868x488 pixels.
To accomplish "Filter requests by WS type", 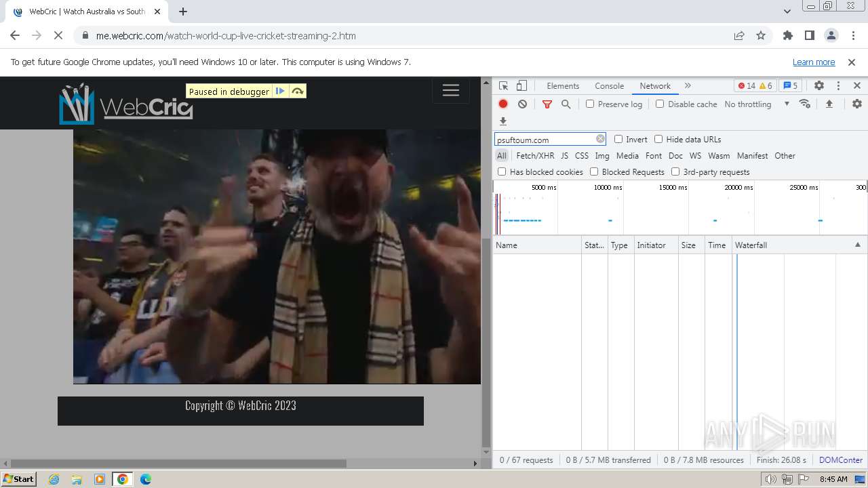I will (x=695, y=155).
